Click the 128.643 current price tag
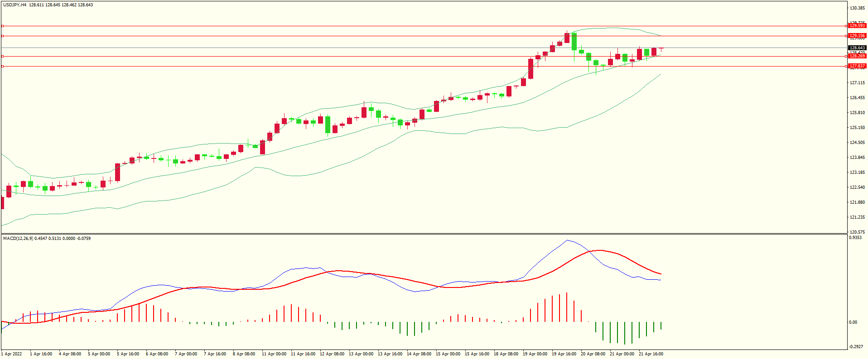Image resolution: width=868 pixels, height=359 pixels. pos(857,48)
